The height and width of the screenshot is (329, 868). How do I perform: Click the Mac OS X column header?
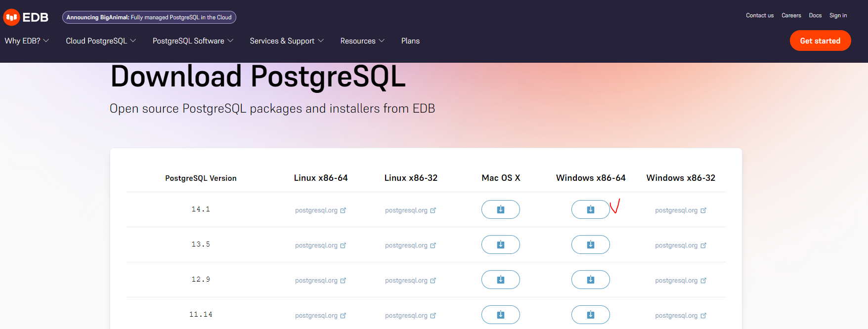(501, 178)
